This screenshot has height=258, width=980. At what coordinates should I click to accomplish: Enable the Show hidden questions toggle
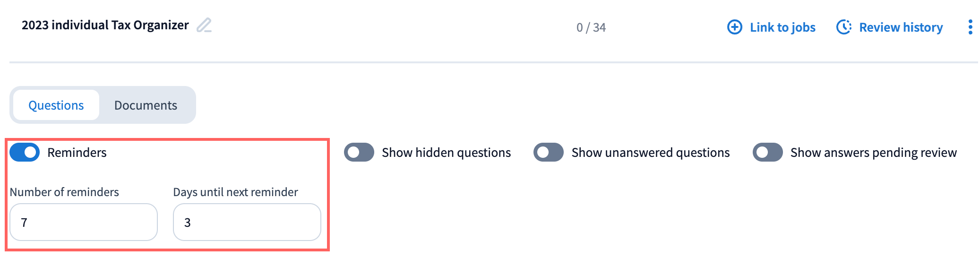coord(359,153)
